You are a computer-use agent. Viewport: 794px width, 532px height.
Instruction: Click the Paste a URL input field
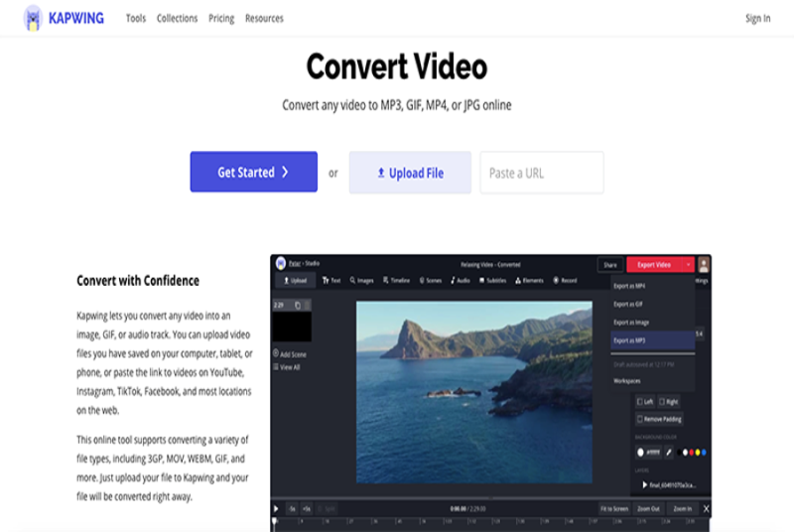click(542, 173)
